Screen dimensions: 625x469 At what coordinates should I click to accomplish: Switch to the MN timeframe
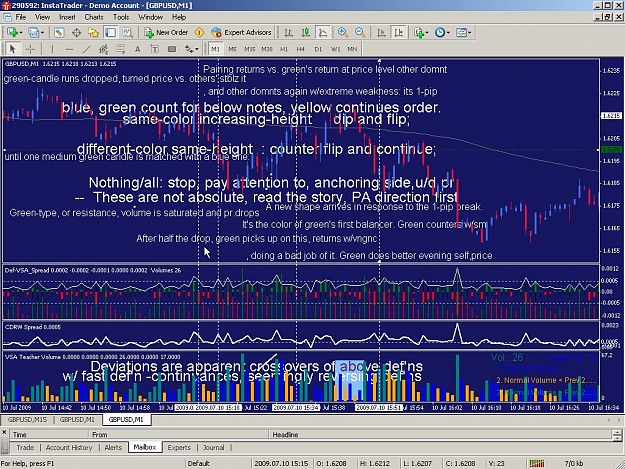click(x=352, y=49)
